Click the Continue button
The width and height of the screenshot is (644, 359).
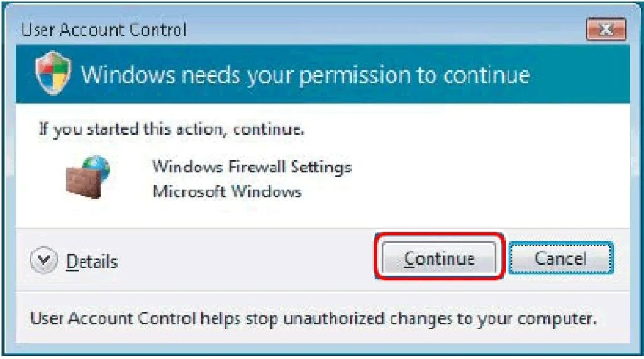click(x=439, y=258)
